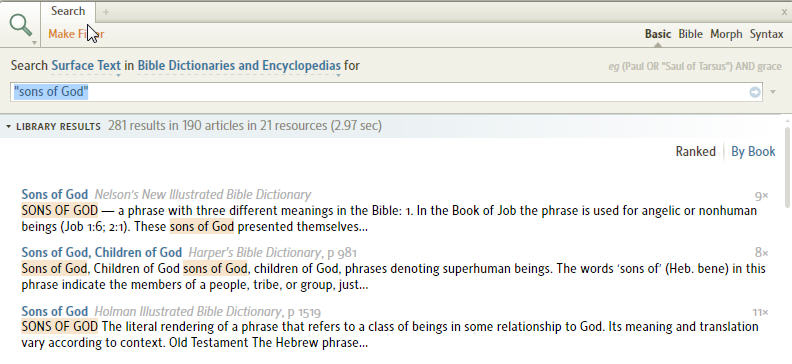Screen dimensions: 792x364
Task: Open Sons of God in Nelson's Dictionary
Action: [x=55, y=194]
